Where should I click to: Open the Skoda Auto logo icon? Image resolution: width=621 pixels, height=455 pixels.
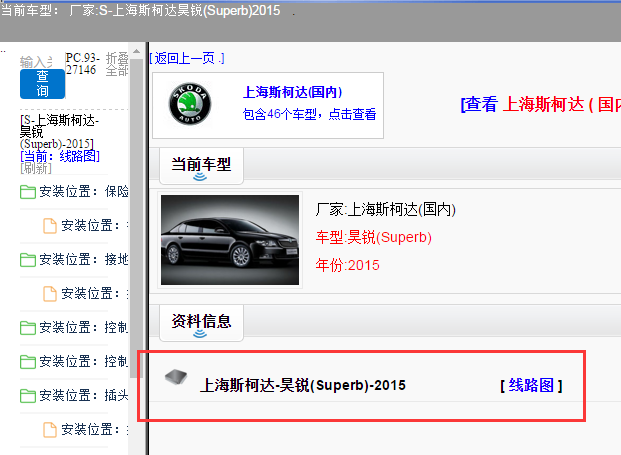tap(190, 104)
